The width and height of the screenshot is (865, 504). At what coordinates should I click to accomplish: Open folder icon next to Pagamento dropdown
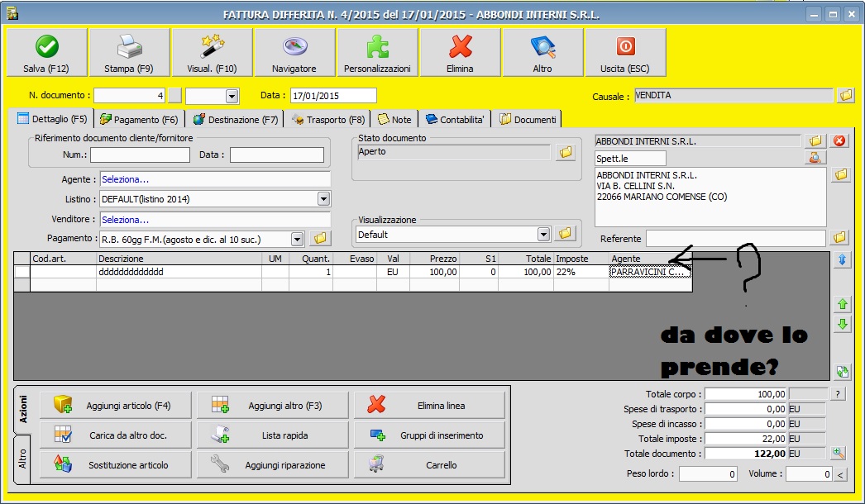point(320,238)
